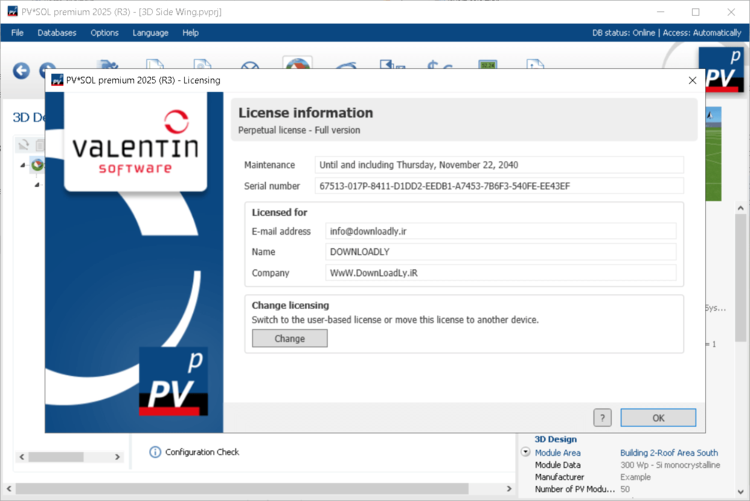
Task: Click into the Maintenance date field
Action: click(x=499, y=165)
